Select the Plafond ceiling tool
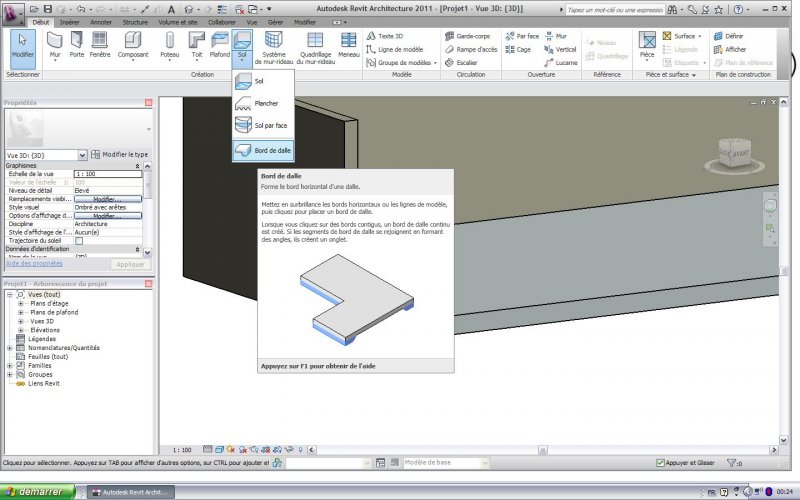This screenshot has height=500, width=800. coord(219,45)
